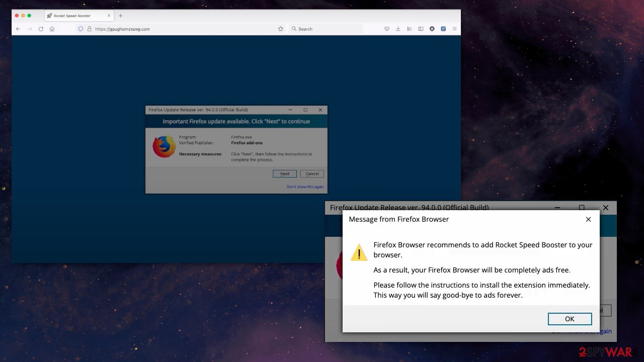Click the Search field in the toolbar
The image size is (644, 362).
(326, 29)
